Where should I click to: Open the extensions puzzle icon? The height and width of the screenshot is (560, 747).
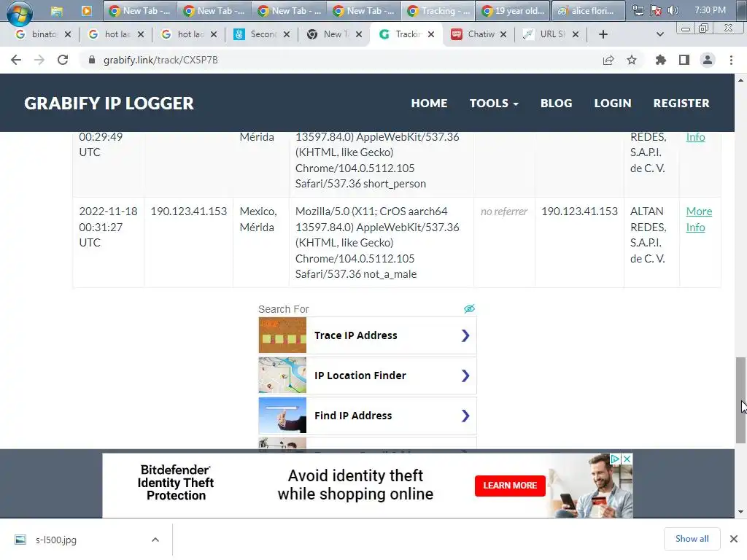660,60
